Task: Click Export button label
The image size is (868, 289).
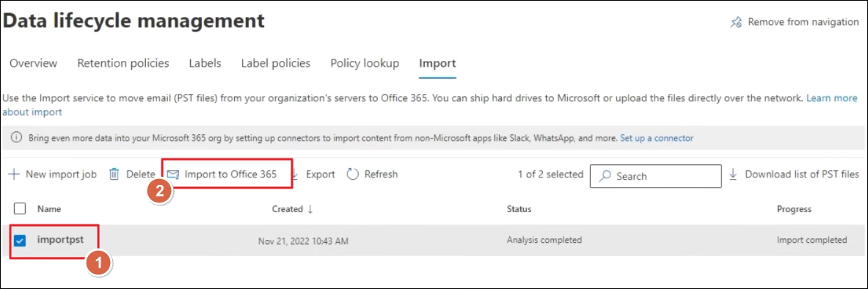Action: (321, 175)
